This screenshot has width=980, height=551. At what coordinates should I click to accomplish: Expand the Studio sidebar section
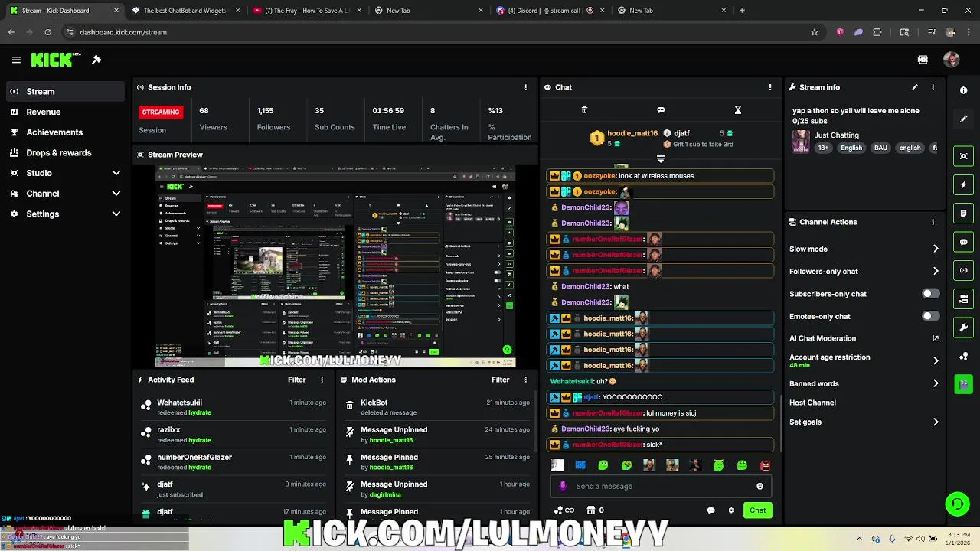116,173
